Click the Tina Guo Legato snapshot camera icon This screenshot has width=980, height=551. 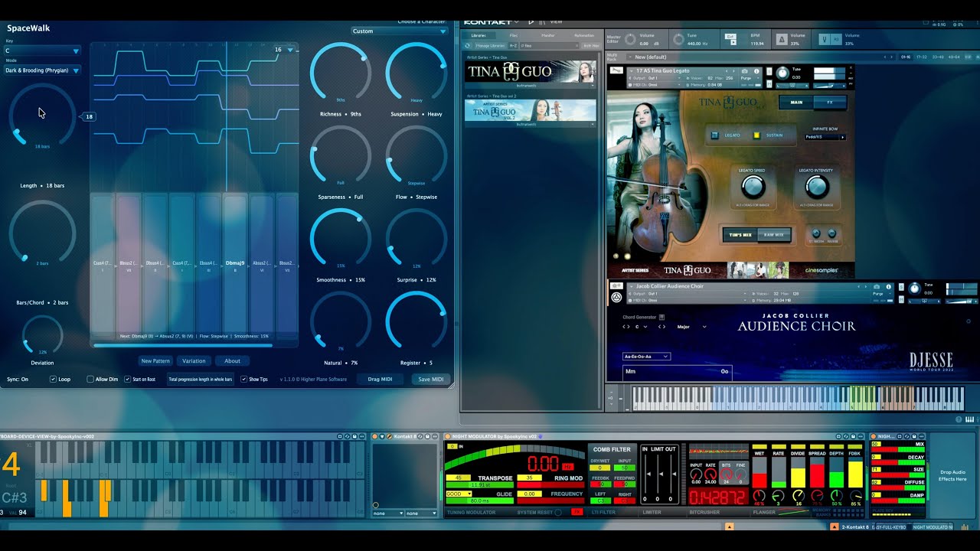tap(745, 71)
